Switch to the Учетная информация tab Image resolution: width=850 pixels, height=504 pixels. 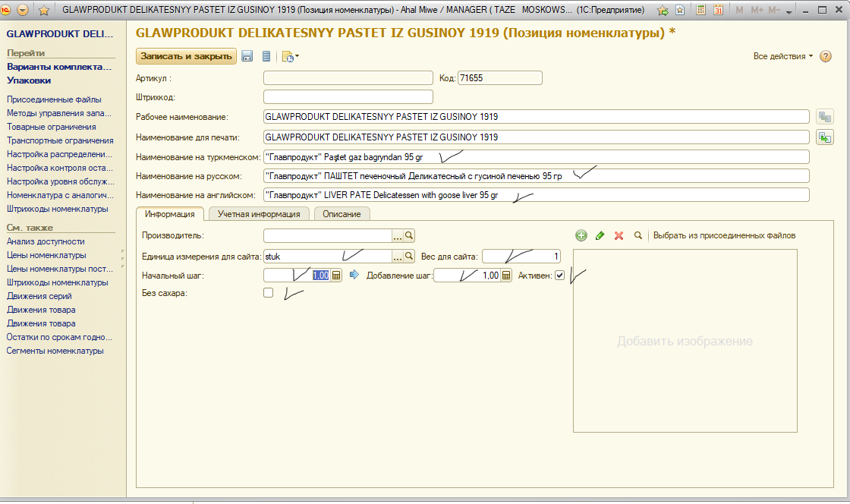[x=259, y=214]
